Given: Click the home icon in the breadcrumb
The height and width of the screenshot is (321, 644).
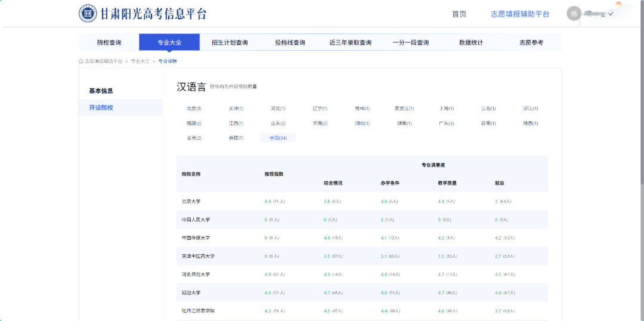Looking at the screenshot, I should [81, 61].
